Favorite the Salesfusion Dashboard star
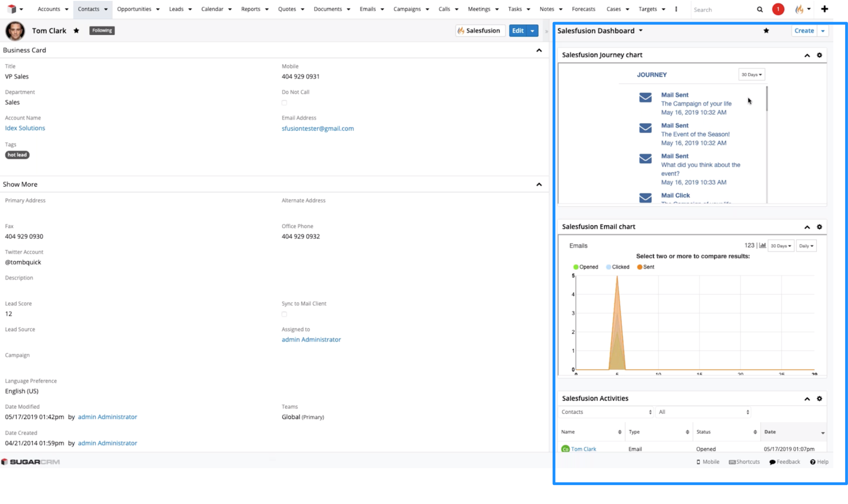Viewport: 848px width, 504px height. pyautogui.click(x=766, y=30)
